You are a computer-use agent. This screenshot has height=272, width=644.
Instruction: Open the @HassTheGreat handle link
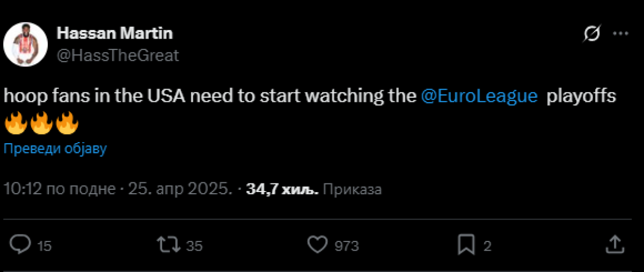coord(118,55)
